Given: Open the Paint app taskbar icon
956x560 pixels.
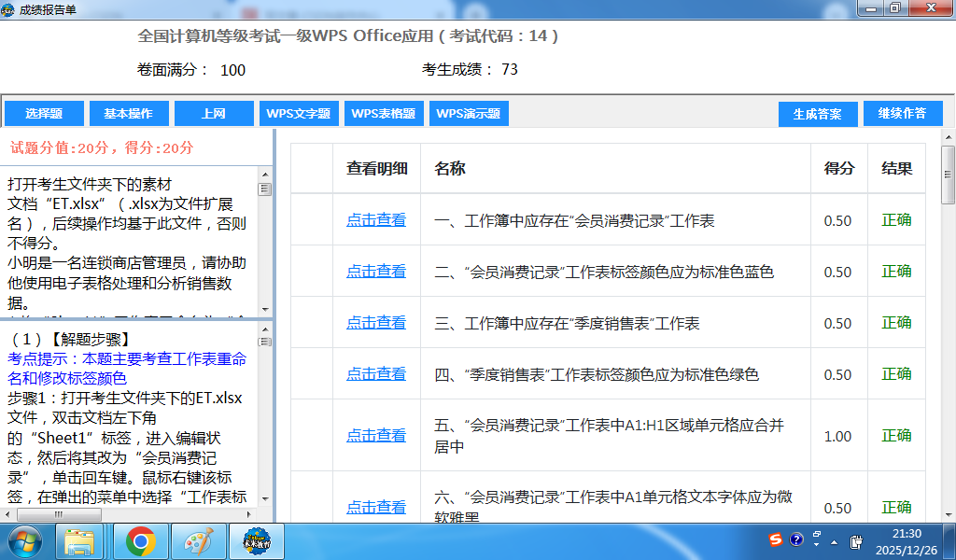Looking at the screenshot, I should pyautogui.click(x=199, y=541).
